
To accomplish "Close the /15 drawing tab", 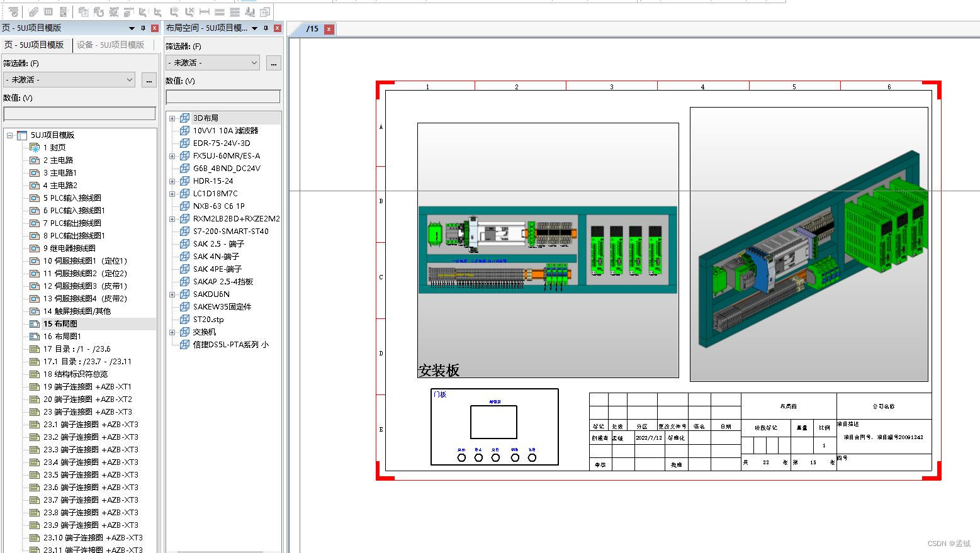I will [329, 29].
